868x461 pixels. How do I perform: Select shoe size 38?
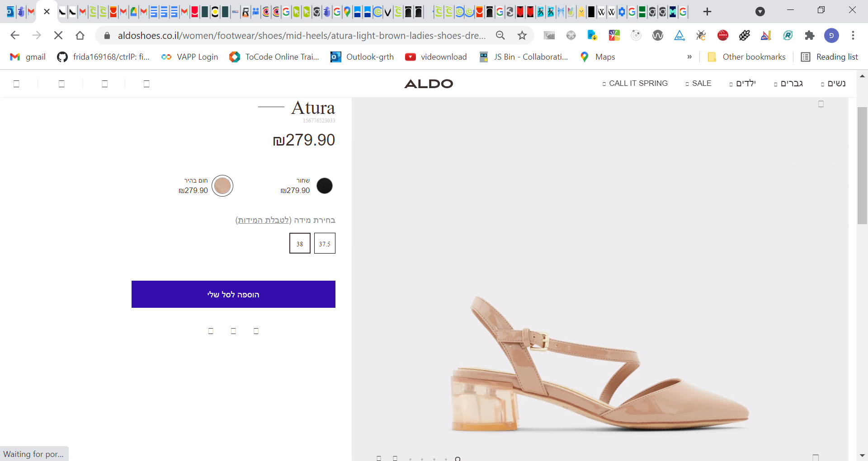[x=300, y=244]
